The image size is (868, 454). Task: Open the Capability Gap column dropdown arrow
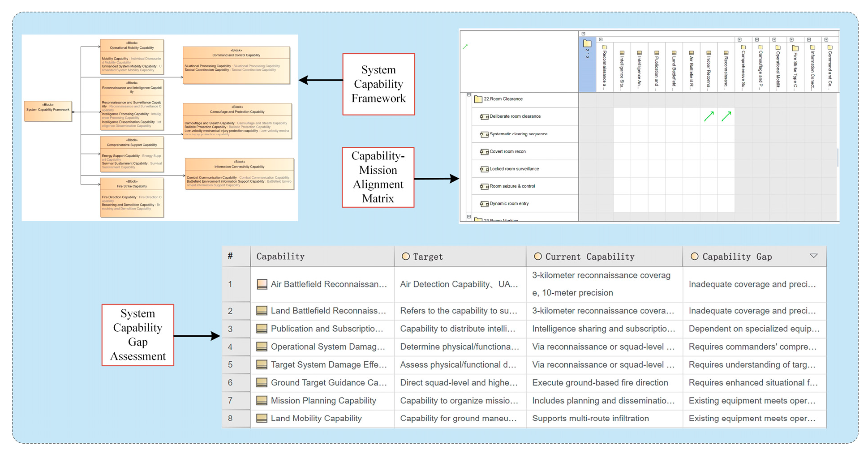(813, 256)
